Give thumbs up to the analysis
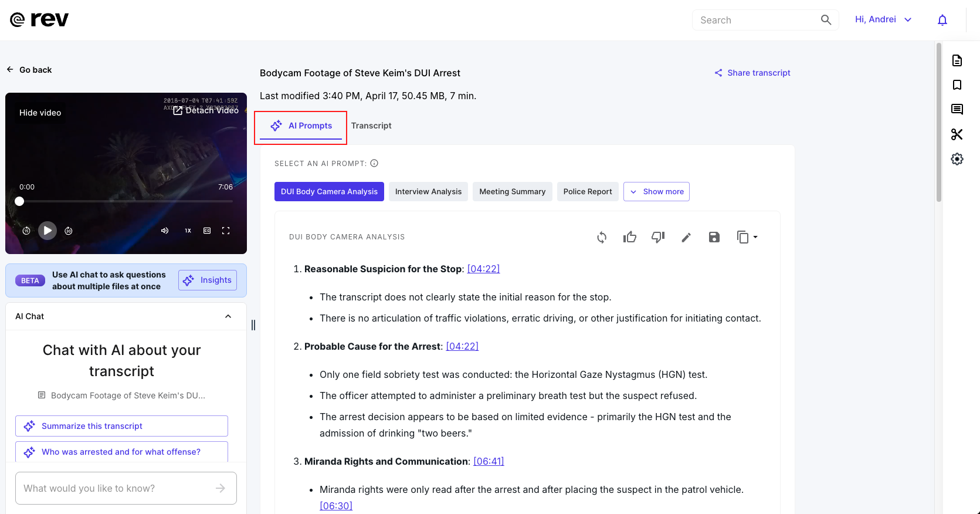Viewport: 980px width, 514px height. pos(630,237)
